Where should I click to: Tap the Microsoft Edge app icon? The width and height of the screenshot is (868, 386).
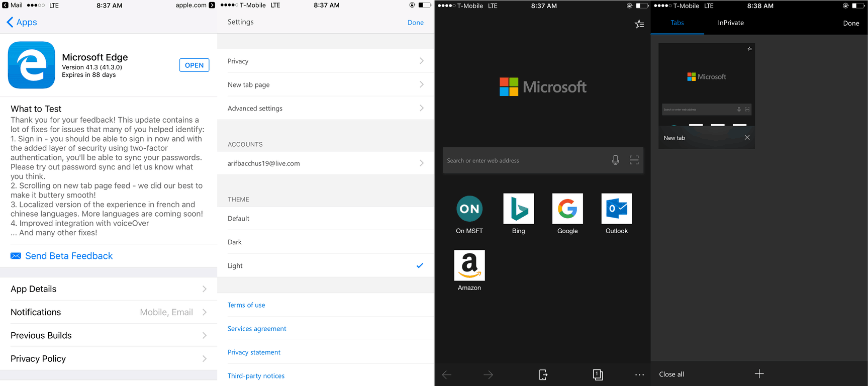tap(32, 65)
